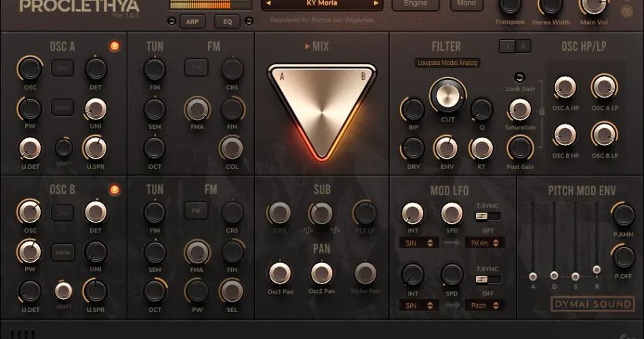Click the OSC B DRIFT knob
This screenshot has height=339, width=644.
[x=64, y=291]
